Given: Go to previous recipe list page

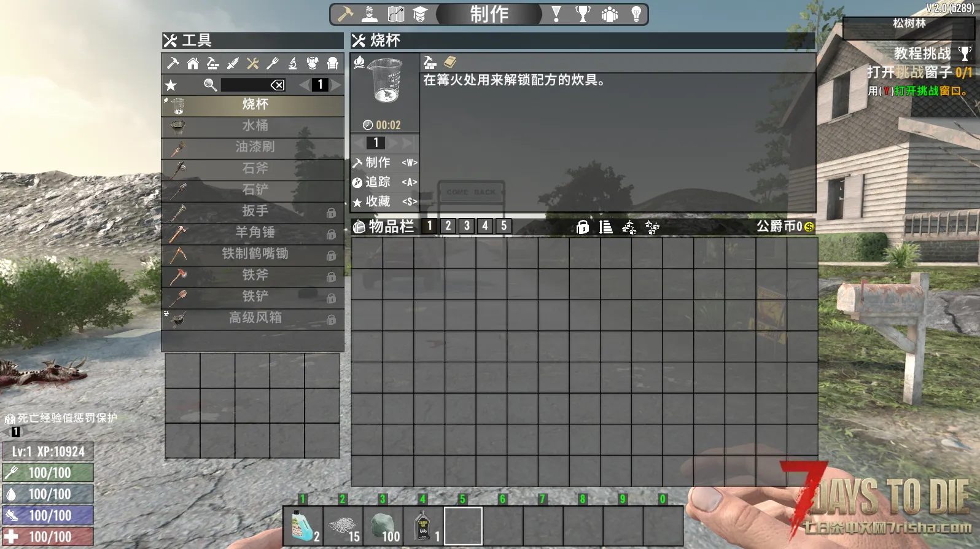Looking at the screenshot, I should pyautogui.click(x=305, y=85).
